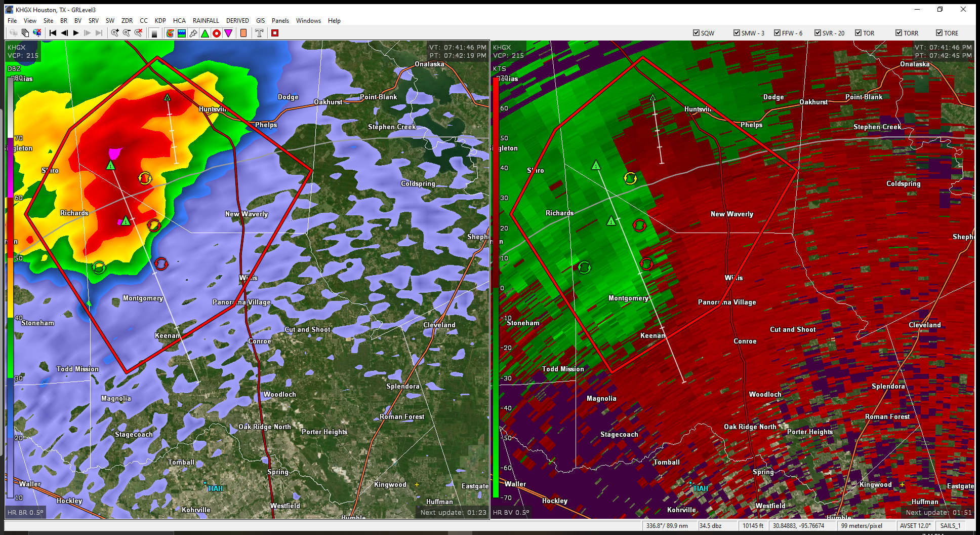The width and height of the screenshot is (980, 535).
Task: Select the T text tool icon
Action: click(x=259, y=33)
